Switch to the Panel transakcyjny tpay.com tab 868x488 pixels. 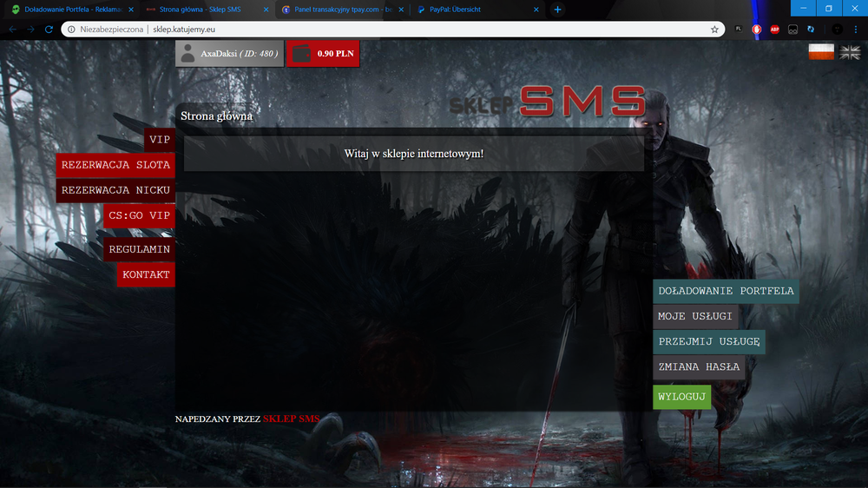(x=341, y=10)
